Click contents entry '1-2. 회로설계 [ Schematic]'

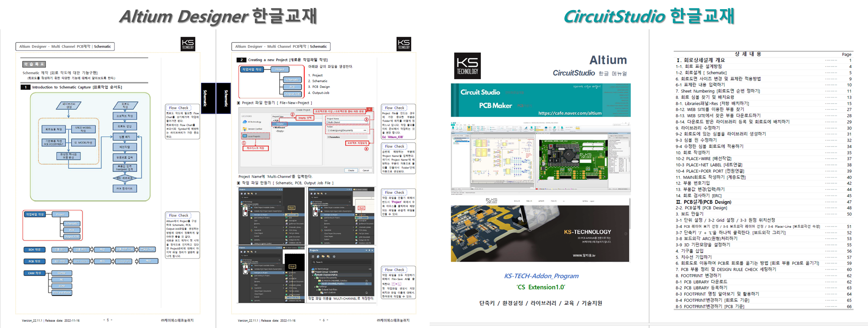coord(701,73)
